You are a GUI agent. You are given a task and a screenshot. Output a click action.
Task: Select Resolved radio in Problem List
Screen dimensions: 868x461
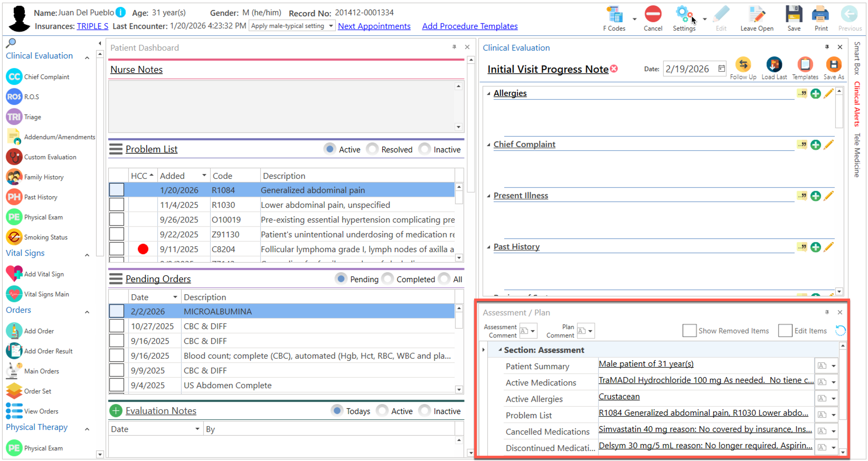pos(372,149)
